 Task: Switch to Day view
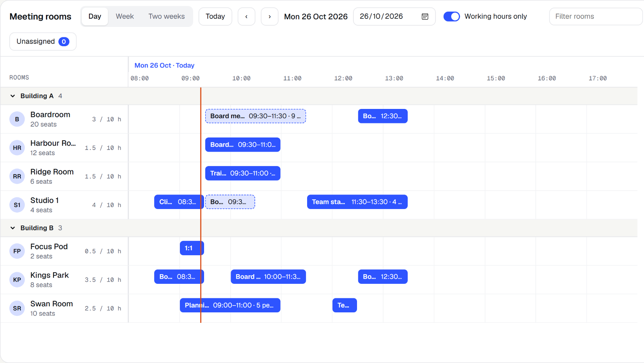click(95, 16)
